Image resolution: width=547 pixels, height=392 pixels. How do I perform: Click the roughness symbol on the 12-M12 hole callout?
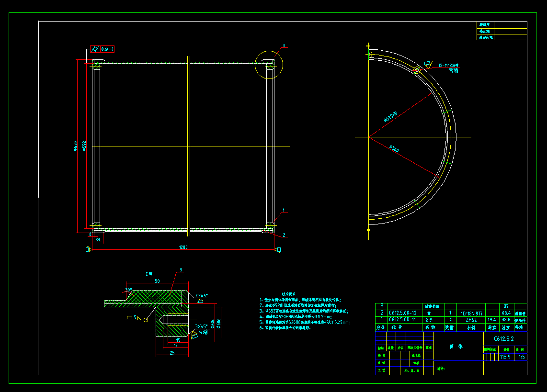point(428,64)
